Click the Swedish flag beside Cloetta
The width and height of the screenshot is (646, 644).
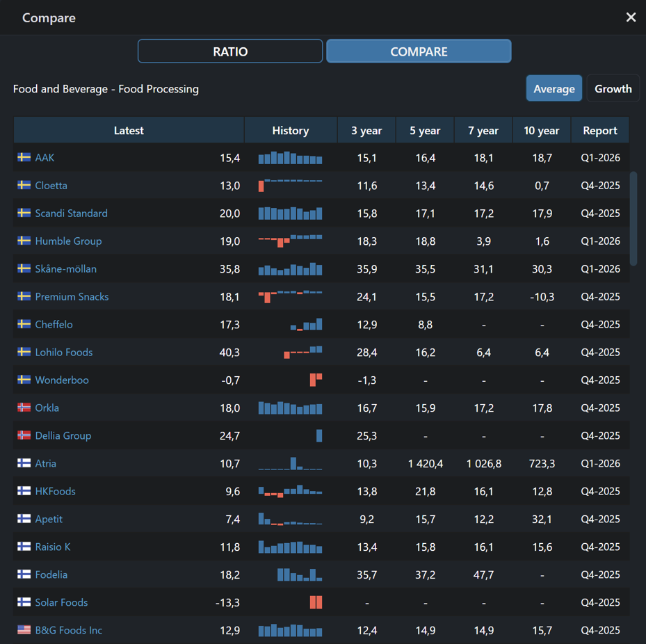[x=24, y=184]
